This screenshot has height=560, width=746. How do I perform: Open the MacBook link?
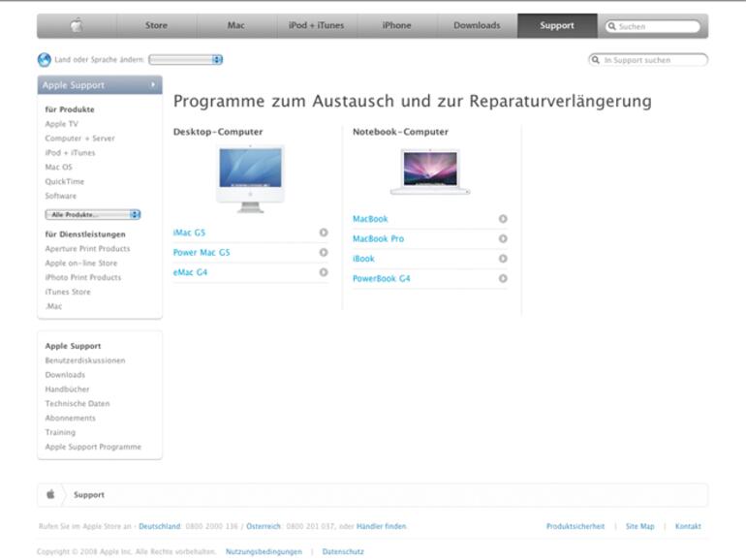[370, 219]
